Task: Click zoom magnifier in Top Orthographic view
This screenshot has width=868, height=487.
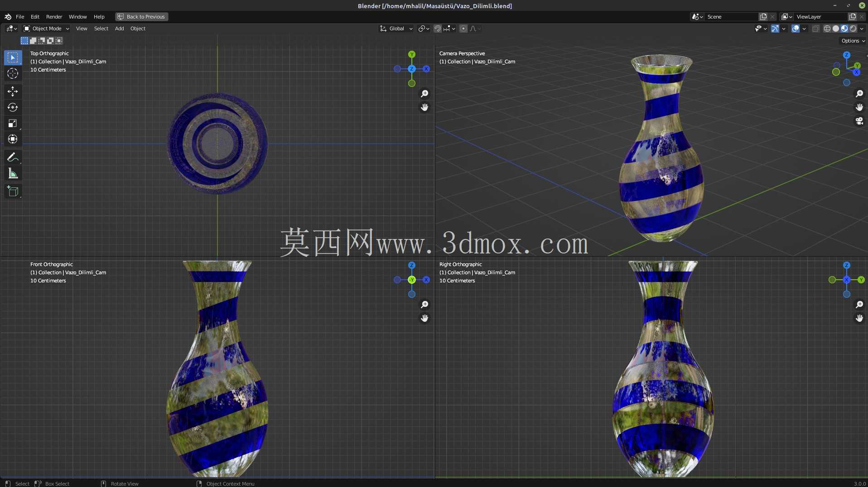Action: click(x=424, y=94)
